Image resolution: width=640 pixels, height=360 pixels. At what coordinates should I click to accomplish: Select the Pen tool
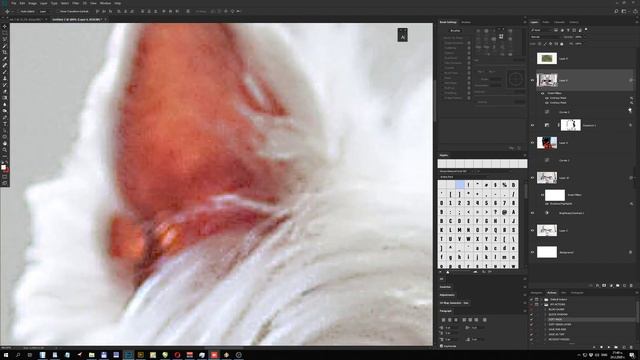tap(4, 118)
